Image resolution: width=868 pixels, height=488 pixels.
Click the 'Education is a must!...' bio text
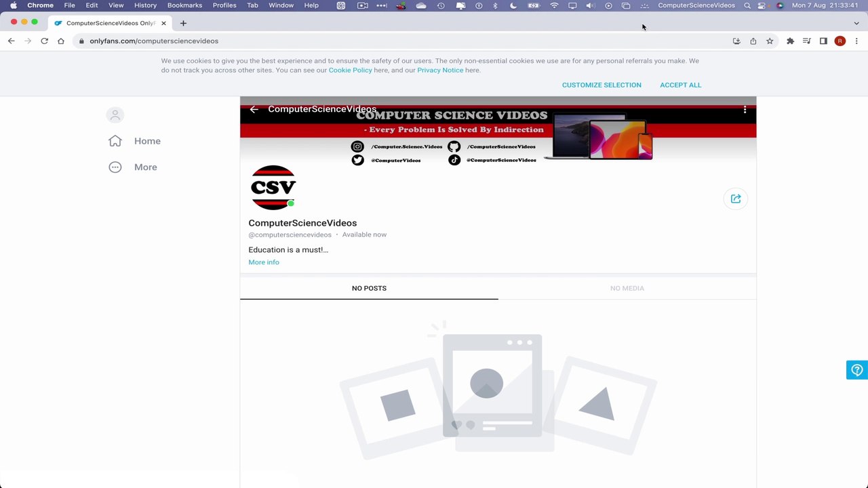[x=288, y=250]
